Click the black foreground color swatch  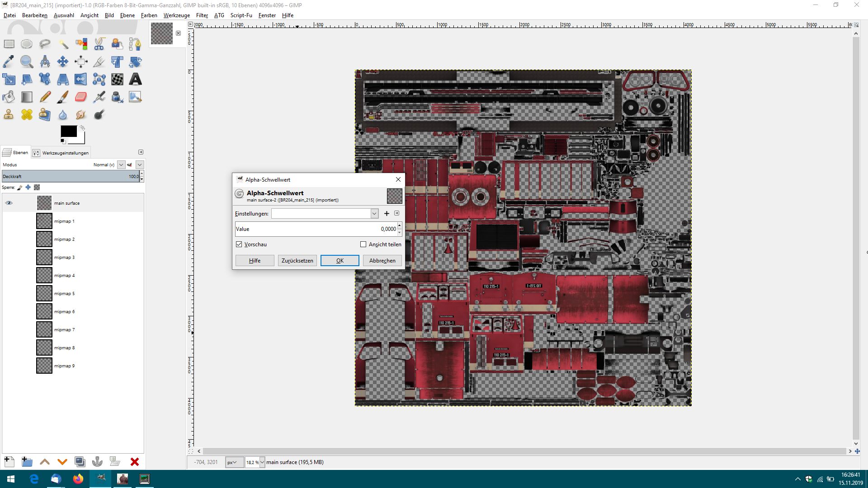pyautogui.click(x=68, y=131)
